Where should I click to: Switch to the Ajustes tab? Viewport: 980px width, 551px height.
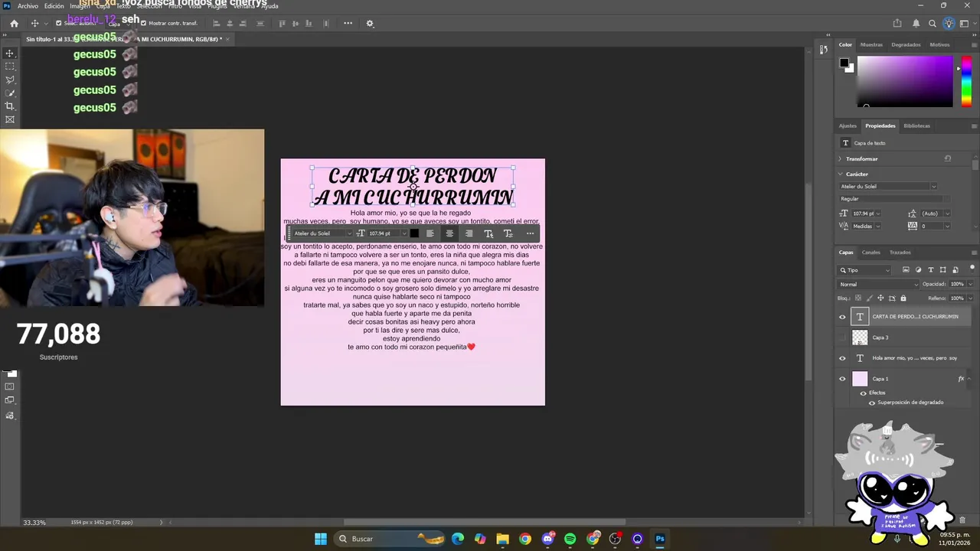pyautogui.click(x=848, y=126)
